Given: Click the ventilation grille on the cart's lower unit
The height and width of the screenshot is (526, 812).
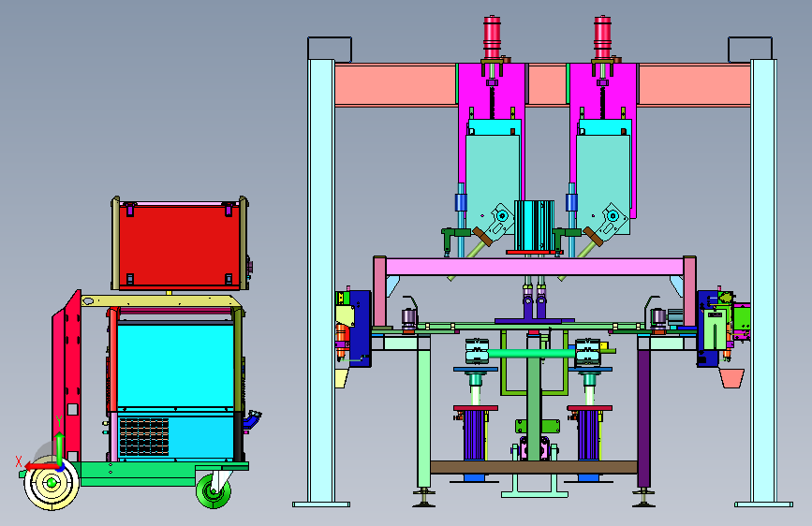Looking at the screenshot, I should click(144, 437).
